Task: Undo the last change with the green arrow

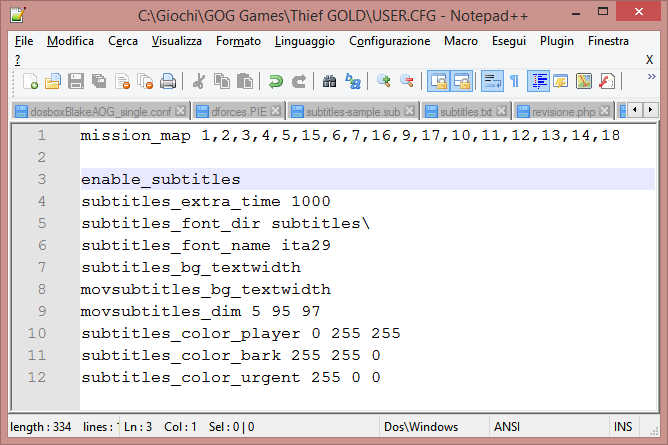Action: coord(275,81)
